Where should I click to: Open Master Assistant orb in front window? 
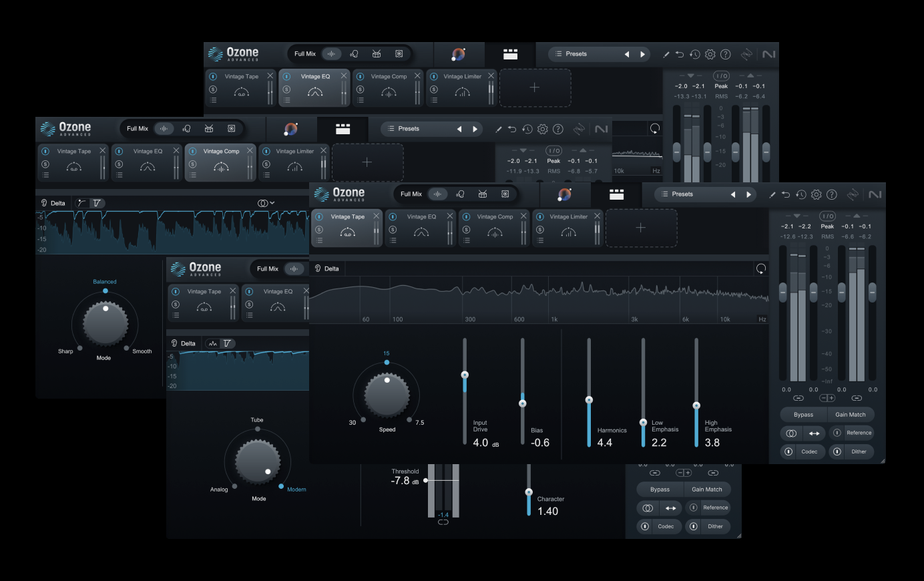[x=565, y=194]
